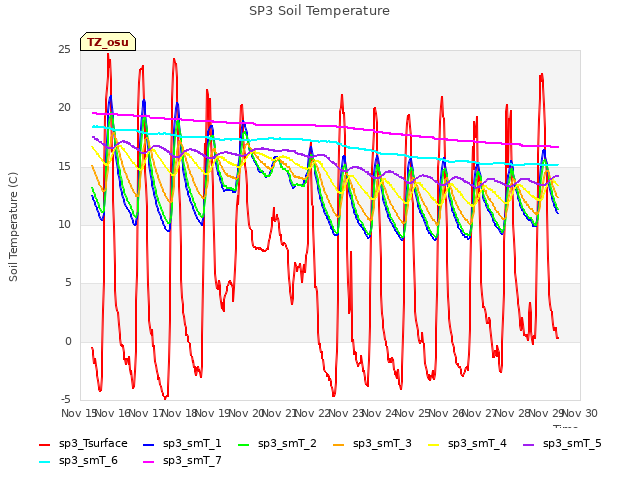Toggle the sp3_smT_2 legend entry
The height and width of the screenshot is (480, 640).
277,444
